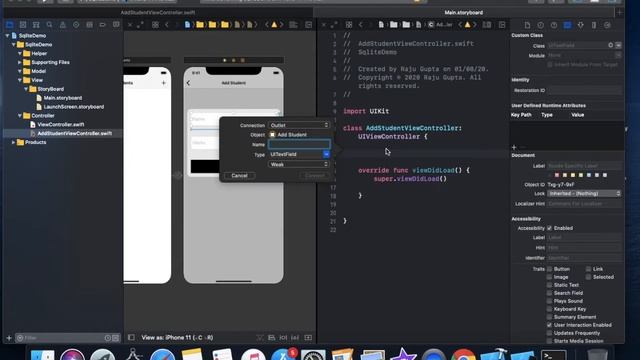Toggle Accessibility Enabled checkbox
This screenshot has width=640, height=360.
(x=549, y=228)
